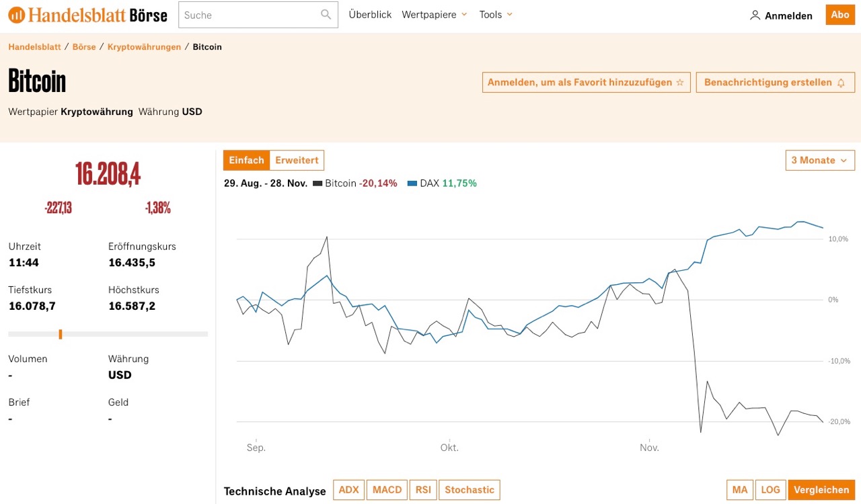Toggle the Vergleichen compare button

tap(821, 490)
